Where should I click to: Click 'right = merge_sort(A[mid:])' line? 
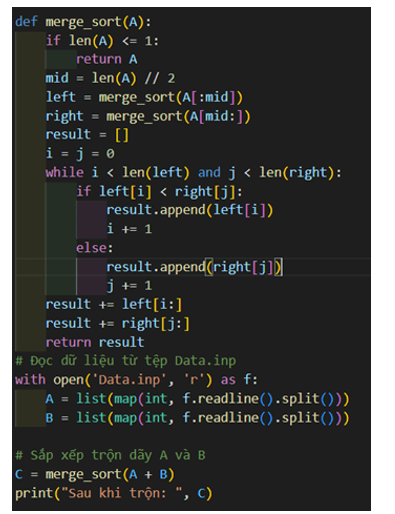[148, 116]
